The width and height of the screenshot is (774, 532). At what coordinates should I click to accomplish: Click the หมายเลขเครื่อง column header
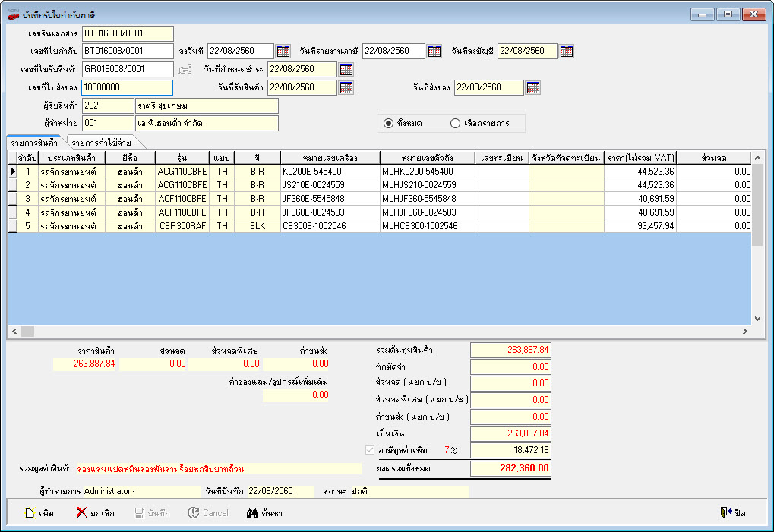coord(330,158)
